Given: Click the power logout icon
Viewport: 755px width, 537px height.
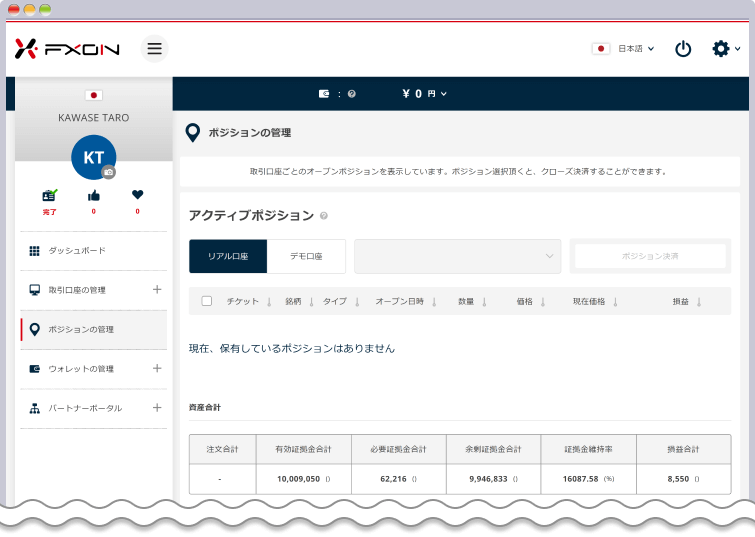Looking at the screenshot, I should pyautogui.click(x=683, y=49).
